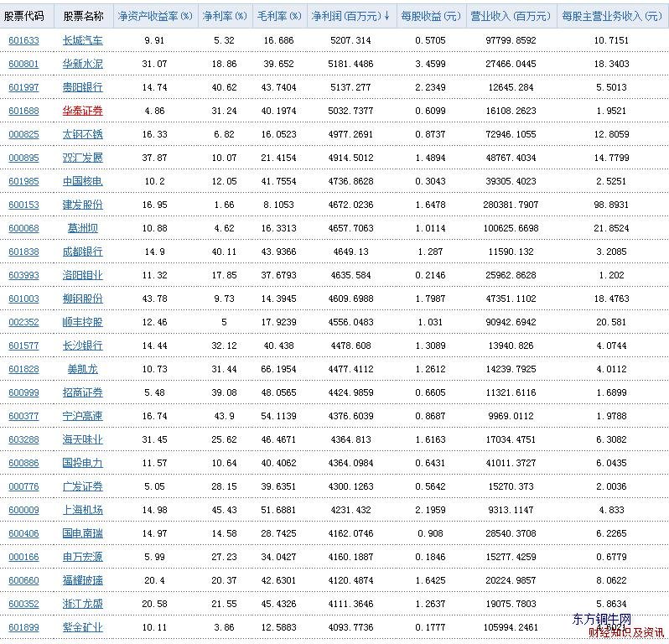The image size is (669, 644).
Task: Open stock code 601985 link
Action: click(x=23, y=181)
